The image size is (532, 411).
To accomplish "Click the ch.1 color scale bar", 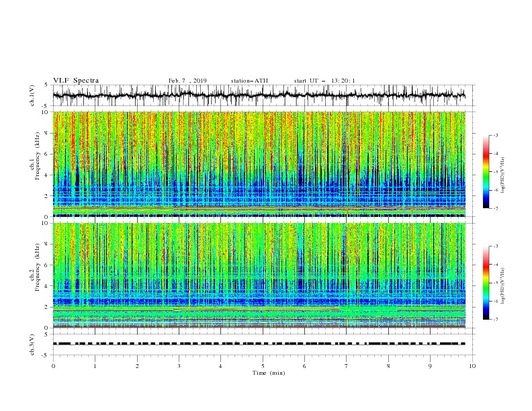I will click(x=486, y=172).
